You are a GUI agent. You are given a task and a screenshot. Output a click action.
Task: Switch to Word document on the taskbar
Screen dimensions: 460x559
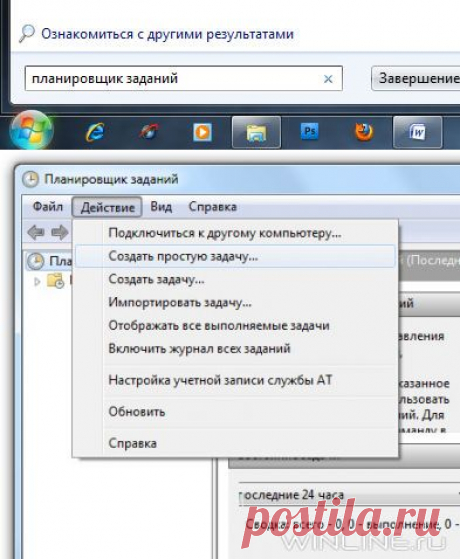pyautogui.click(x=417, y=132)
